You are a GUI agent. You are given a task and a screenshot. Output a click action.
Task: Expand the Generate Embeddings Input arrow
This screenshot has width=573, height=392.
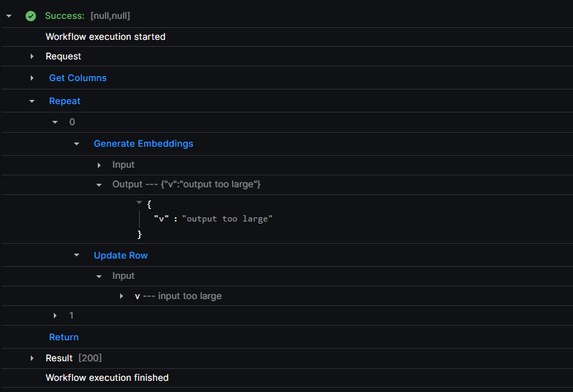(99, 165)
